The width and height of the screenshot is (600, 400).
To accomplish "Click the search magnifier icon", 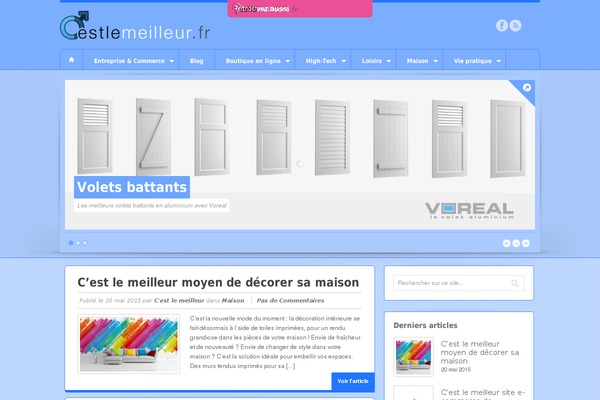I will point(515,283).
